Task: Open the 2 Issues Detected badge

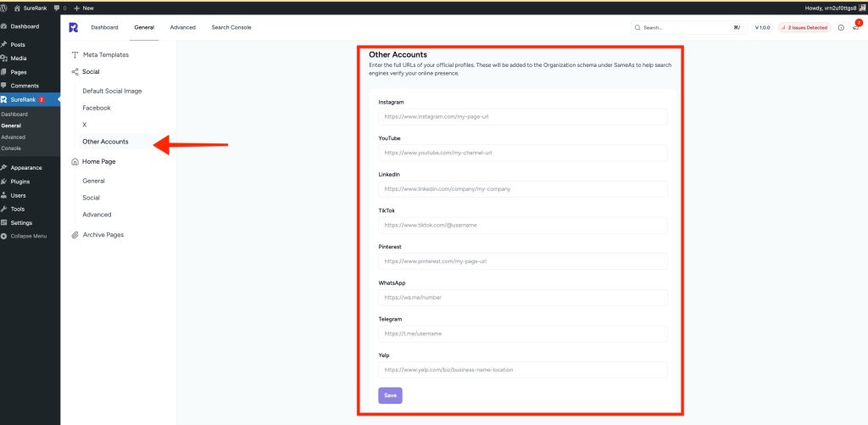Action: pyautogui.click(x=805, y=27)
